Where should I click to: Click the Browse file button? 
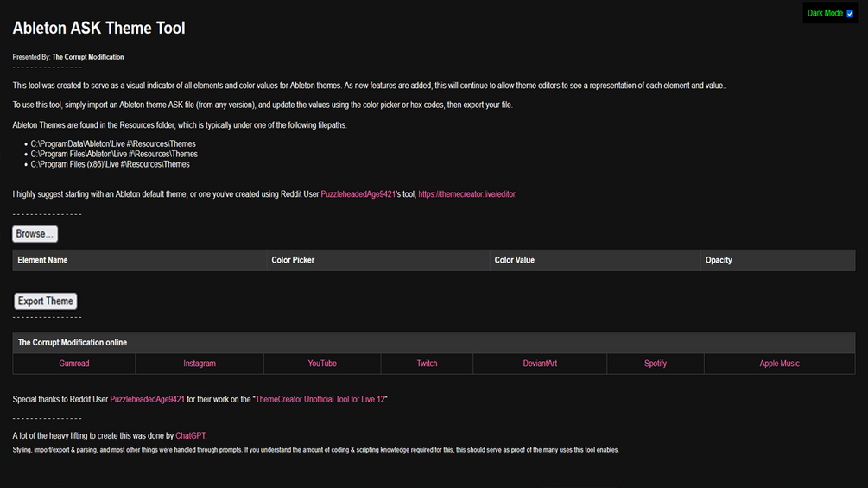[35, 234]
